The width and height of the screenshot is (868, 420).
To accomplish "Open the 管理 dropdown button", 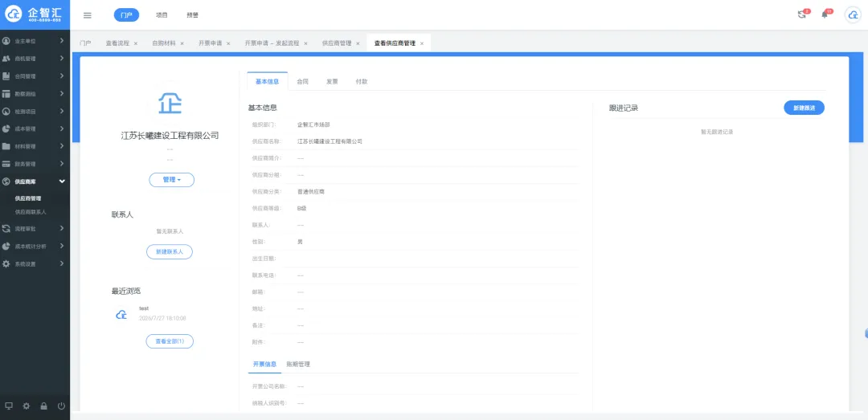I will (x=172, y=180).
